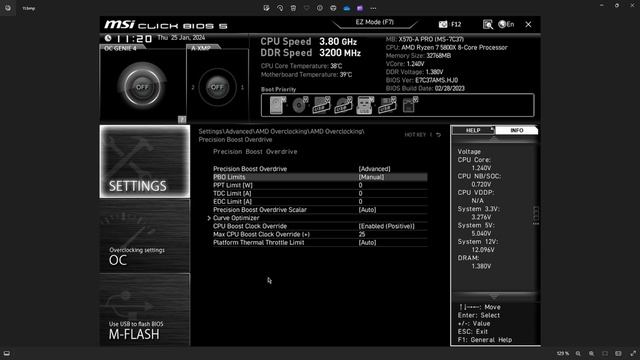Click the zoom in magnifier in status bar
The width and height of the screenshot is (640, 360).
point(591,353)
